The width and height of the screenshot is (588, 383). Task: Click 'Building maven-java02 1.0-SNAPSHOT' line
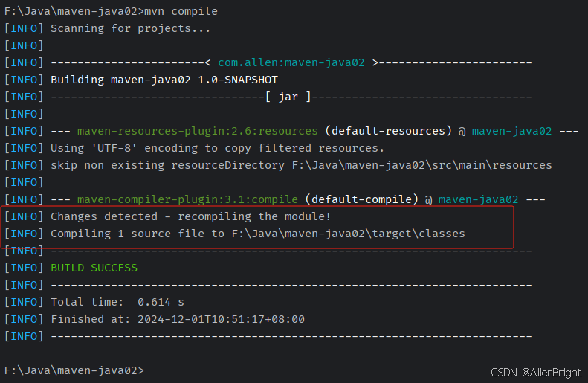[164, 80]
